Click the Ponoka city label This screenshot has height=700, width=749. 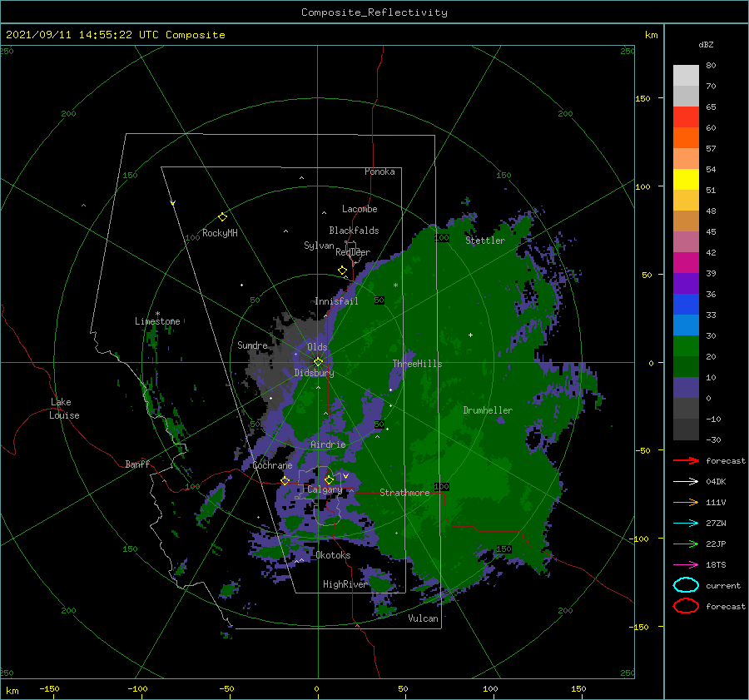[379, 171]
